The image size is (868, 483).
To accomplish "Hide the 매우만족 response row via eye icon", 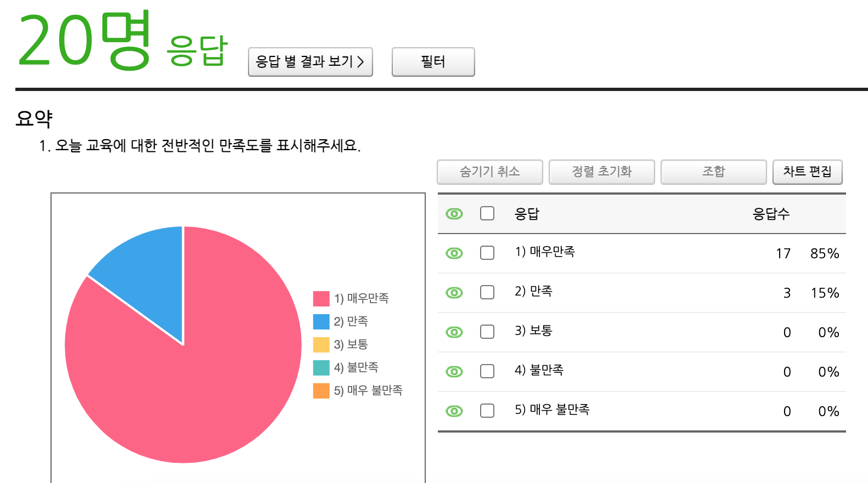I will coord(454,253).
